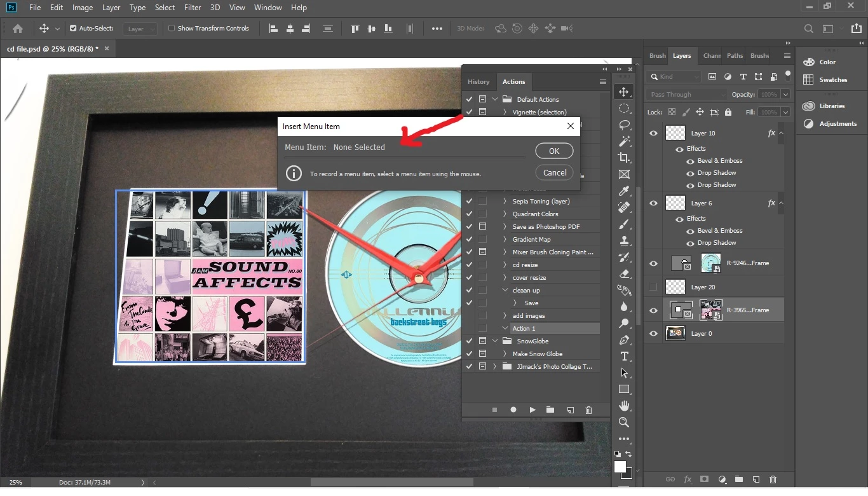Select the Eraser tool
Image resolution: width=868 pixels, height=496 pixels.
point(624,273)
